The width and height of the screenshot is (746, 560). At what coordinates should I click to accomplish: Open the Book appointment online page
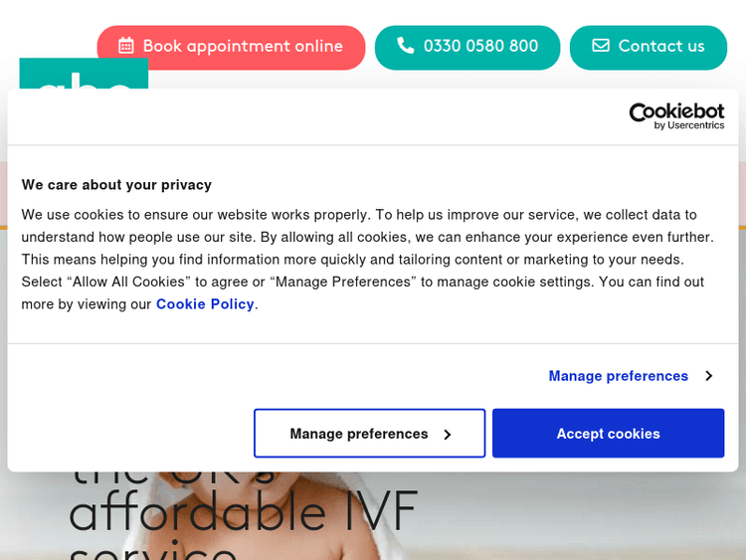click(x=231, y=48)
